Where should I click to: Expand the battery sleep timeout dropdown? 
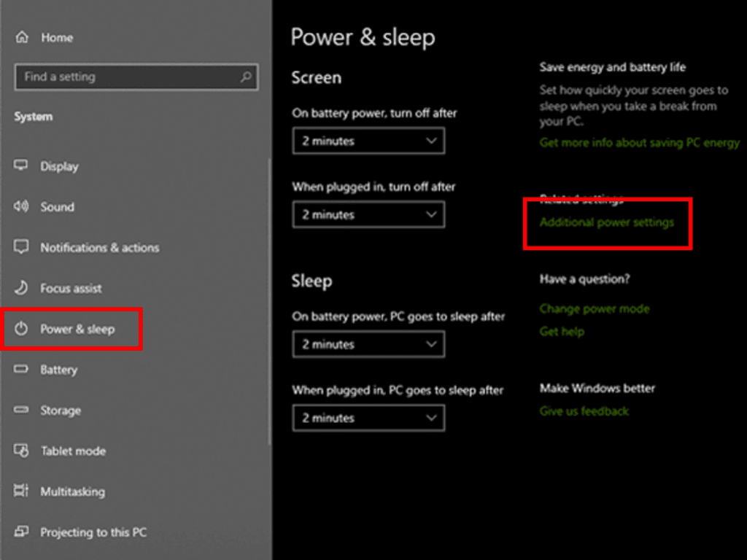[368, 344]
